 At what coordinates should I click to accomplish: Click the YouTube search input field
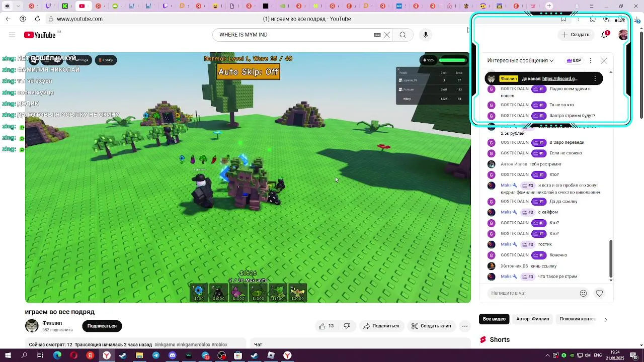(294, 35)
